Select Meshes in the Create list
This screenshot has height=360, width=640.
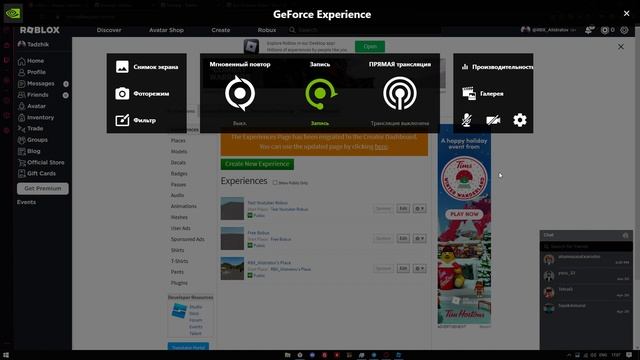tap(179, 217)
